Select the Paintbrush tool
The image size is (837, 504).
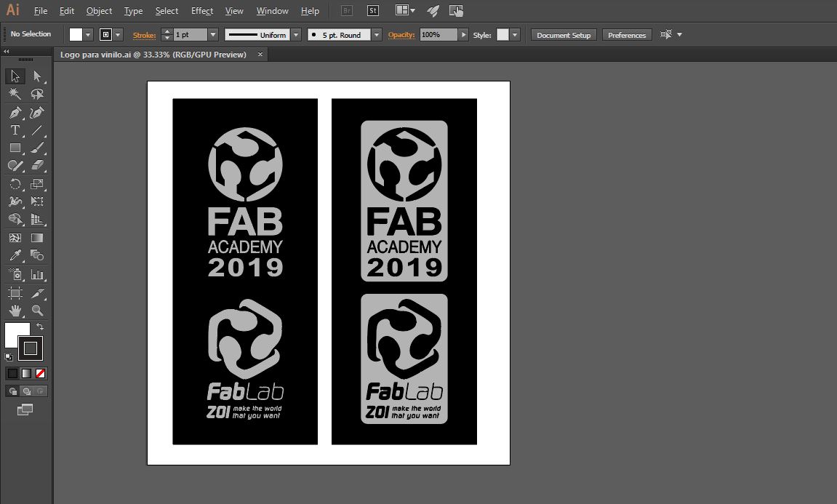click(37, 148)
